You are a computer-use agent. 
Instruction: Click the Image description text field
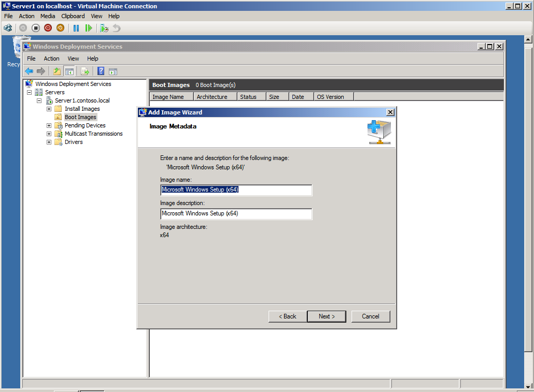[236, 214]
